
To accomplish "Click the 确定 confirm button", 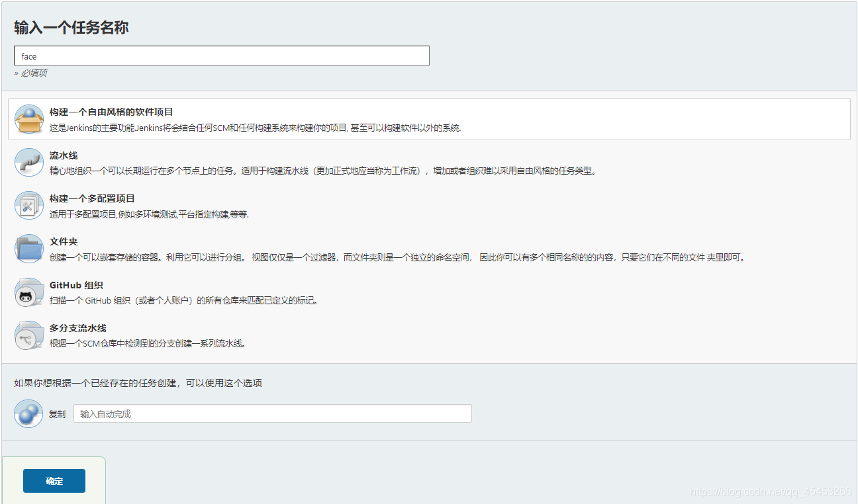I will [54, 481].
